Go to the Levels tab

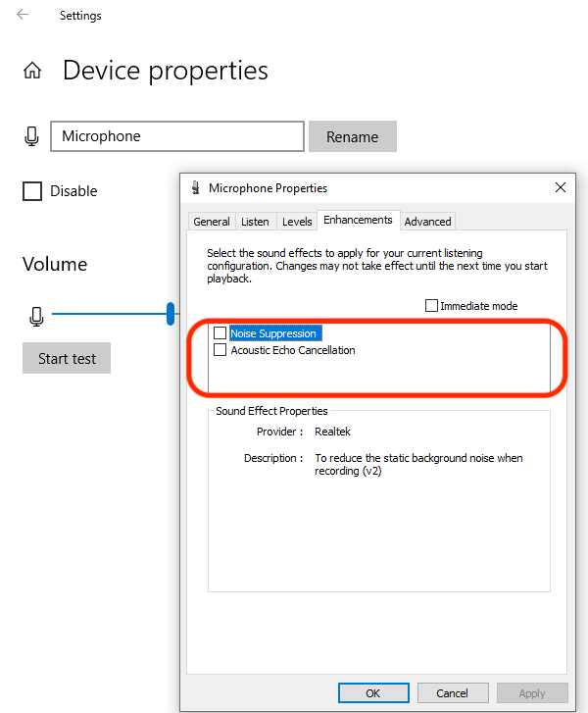coord(297,222)
